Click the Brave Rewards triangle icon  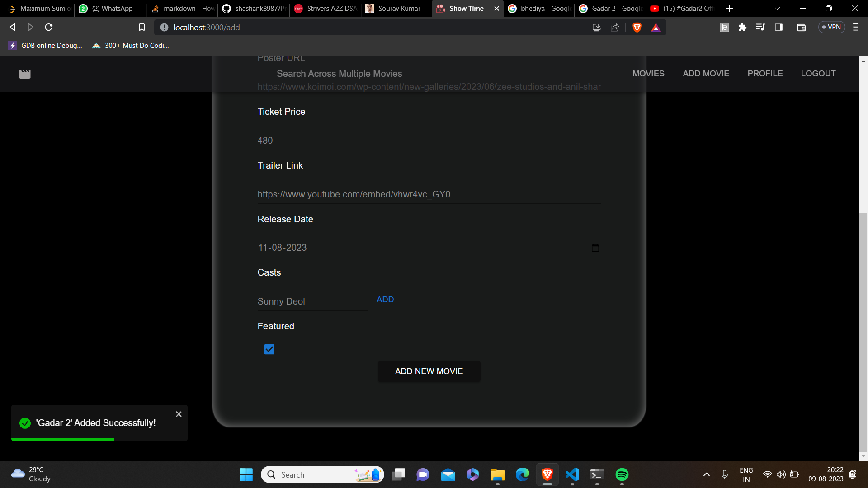click(x=656, y=28)
